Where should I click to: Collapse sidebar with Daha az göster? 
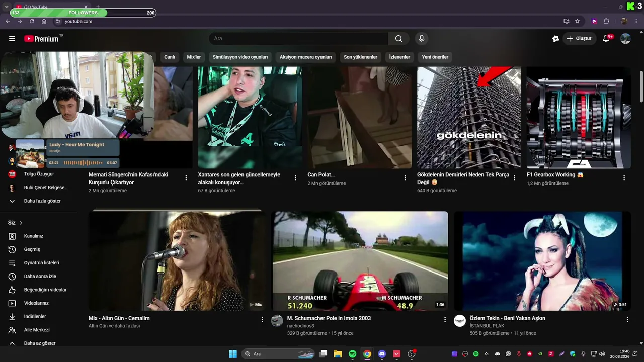click(39, 343)
